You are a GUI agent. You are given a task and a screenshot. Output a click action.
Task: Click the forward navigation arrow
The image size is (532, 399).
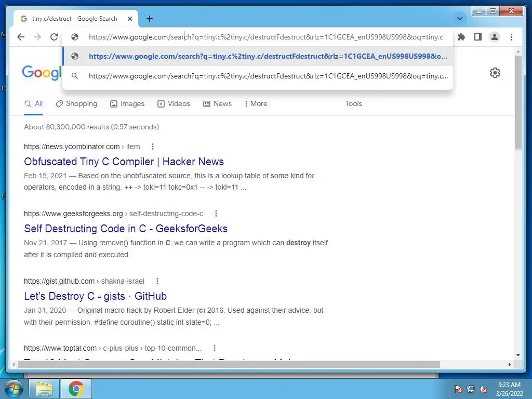click(x=37, y=37)
